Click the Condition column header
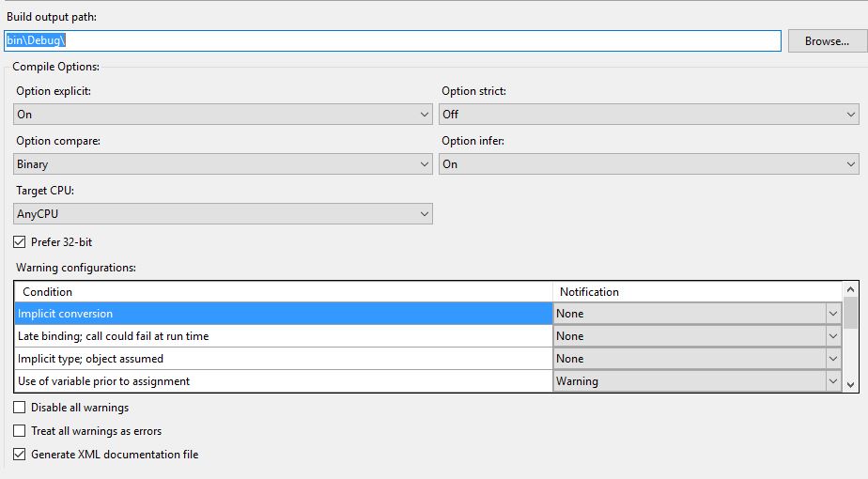Viewport: 868px width, 479px height. point(282,292)
